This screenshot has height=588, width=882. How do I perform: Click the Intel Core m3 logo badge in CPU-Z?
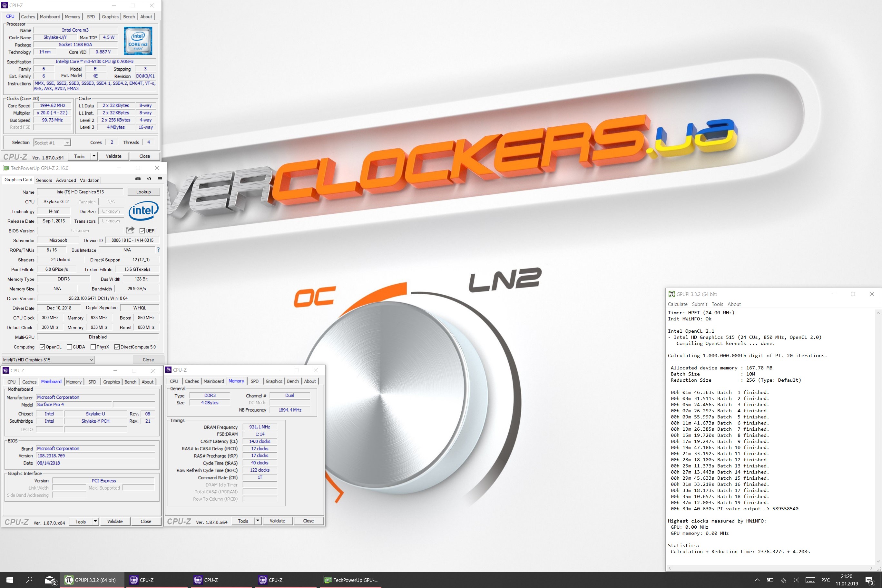[138, 41]
